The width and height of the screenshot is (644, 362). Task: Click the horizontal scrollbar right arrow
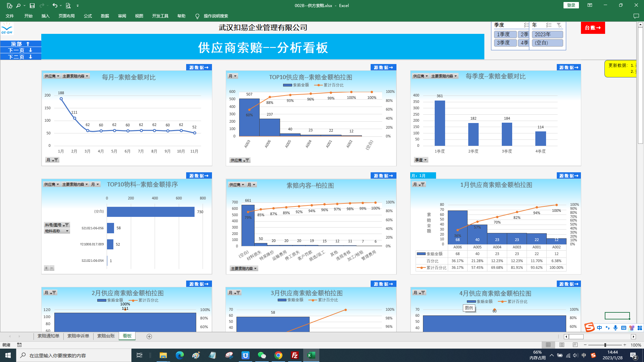tap(633, 337)
